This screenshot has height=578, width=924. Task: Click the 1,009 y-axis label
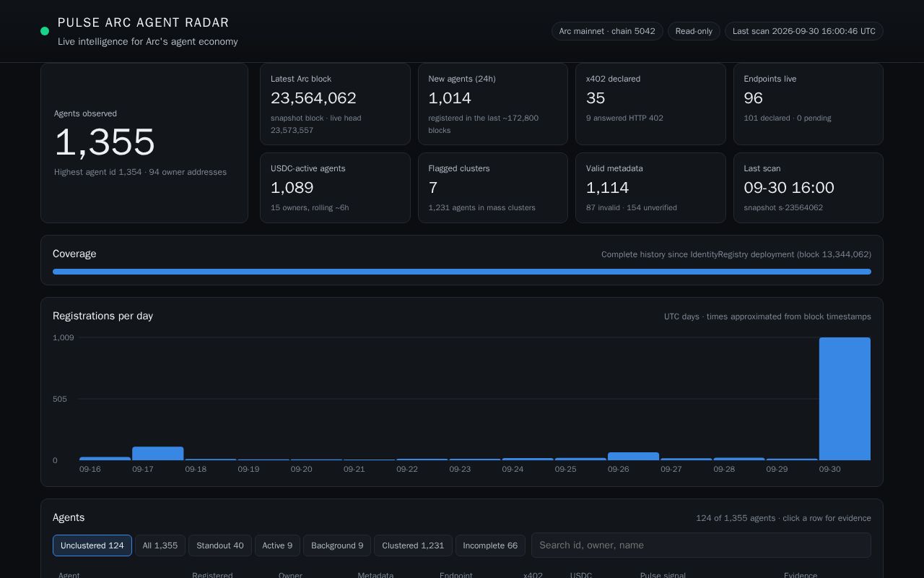tap(64, 337)
